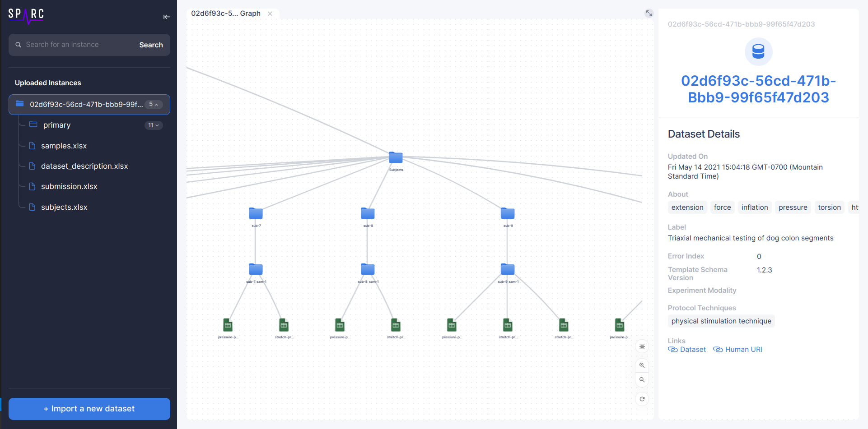Viewport: 868px width, 429px height.
Task: Collapse the 02d6f93c dataset tree entry
Action: [154, 104]
